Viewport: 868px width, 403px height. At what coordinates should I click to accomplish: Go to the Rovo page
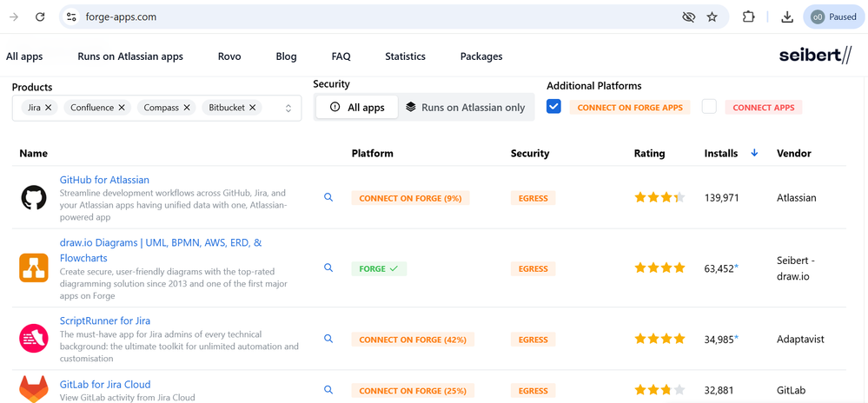point(229,56)
